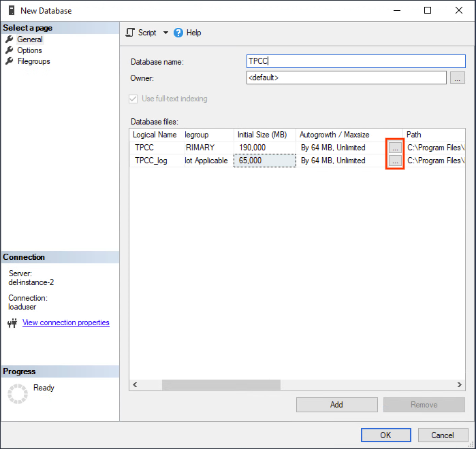Select Initial Size cell for TPCC_log

tap(264, 161)
